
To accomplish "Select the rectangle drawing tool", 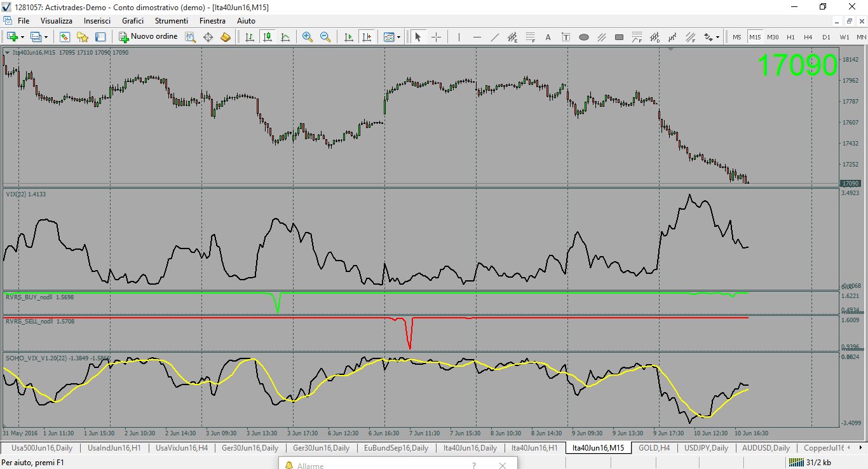I will [619, 37].
